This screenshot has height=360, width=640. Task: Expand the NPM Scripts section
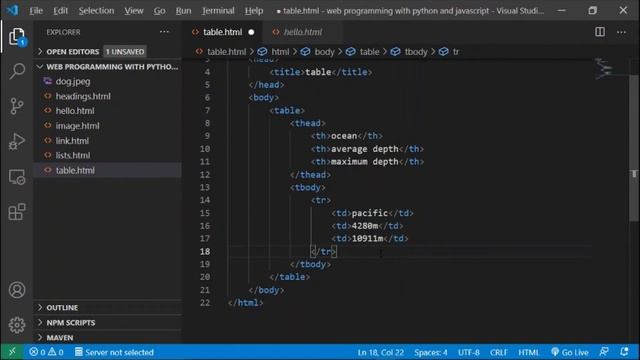[108, 322]
